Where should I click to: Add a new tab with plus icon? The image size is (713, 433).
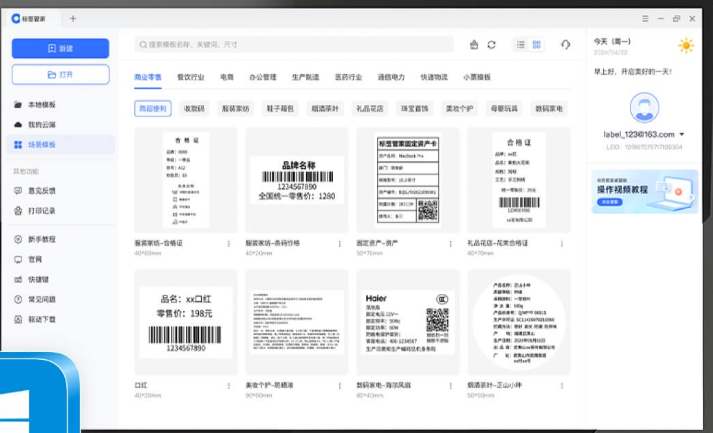point(73,19)
